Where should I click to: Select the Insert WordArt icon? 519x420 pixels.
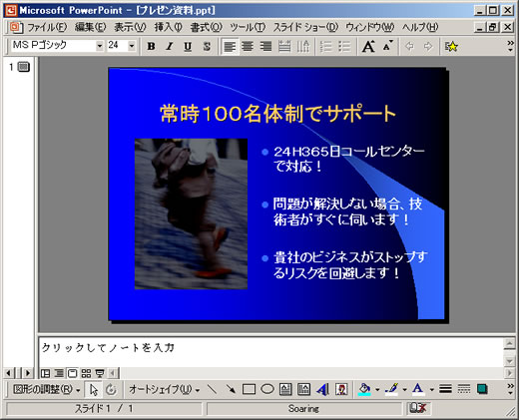(322, 389)
